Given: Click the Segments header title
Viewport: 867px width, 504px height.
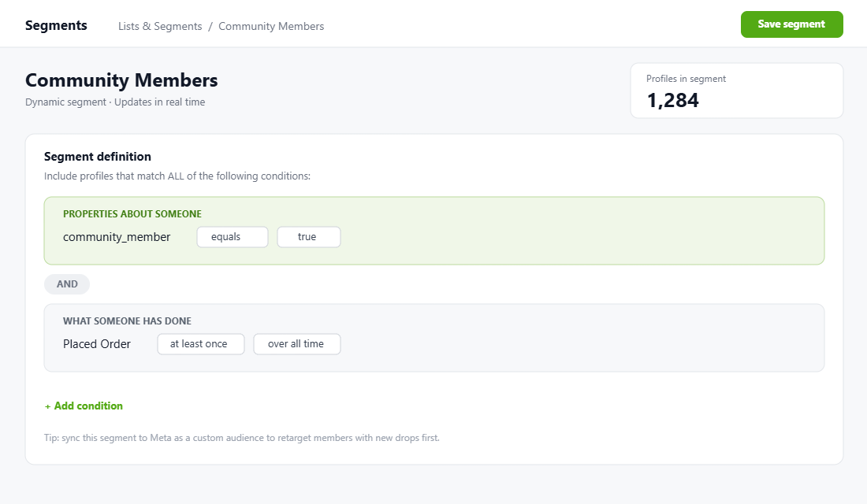Looking at the screenshot, I should pyautogui.click(x=56, y=25).
